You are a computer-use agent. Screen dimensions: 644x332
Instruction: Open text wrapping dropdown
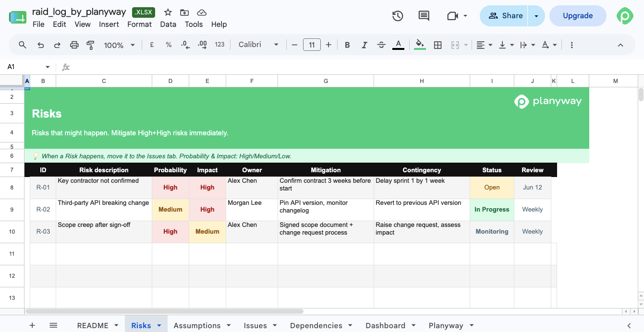pyautogui.click(x=528, y=45)
